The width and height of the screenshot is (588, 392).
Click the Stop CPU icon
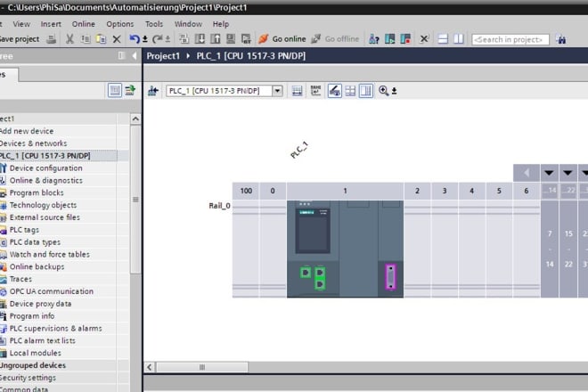tap(405, 39)
